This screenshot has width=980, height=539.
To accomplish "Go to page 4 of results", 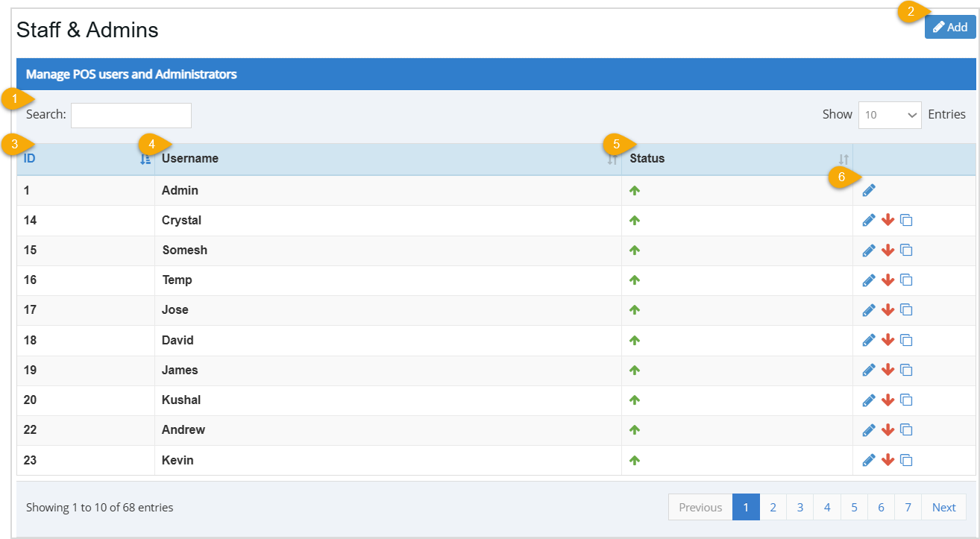I will pos(826,507).
